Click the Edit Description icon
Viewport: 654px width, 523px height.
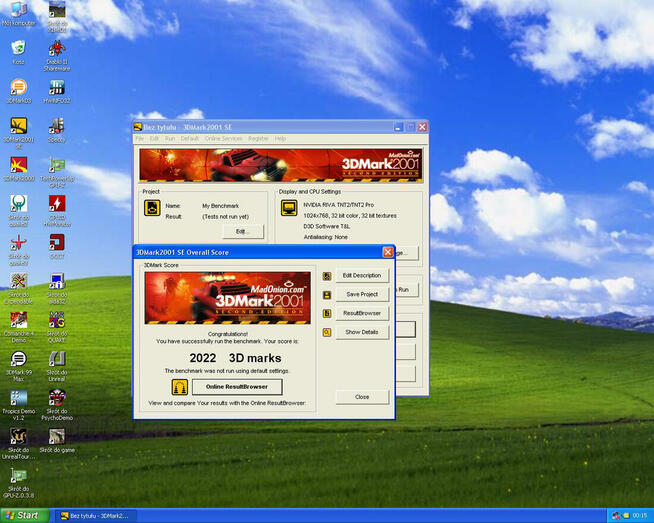327,276
